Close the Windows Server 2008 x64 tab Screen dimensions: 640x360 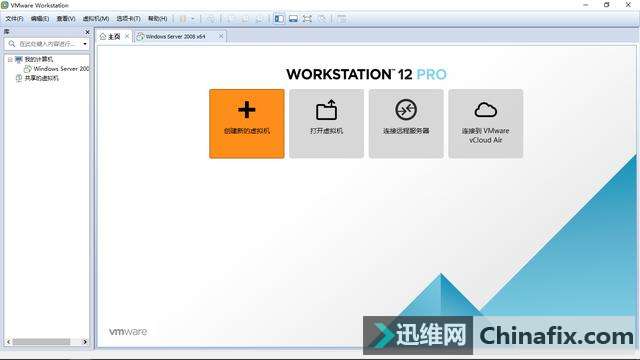221,36
